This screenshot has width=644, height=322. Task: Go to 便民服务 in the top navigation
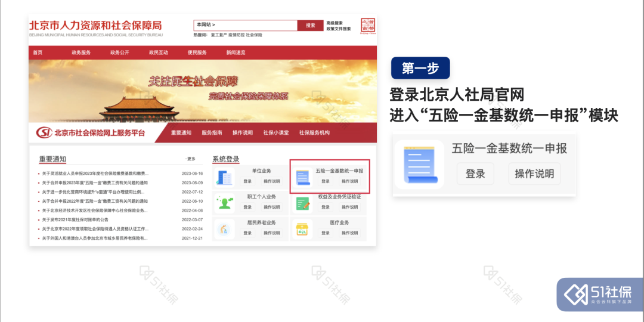point(197,52)
